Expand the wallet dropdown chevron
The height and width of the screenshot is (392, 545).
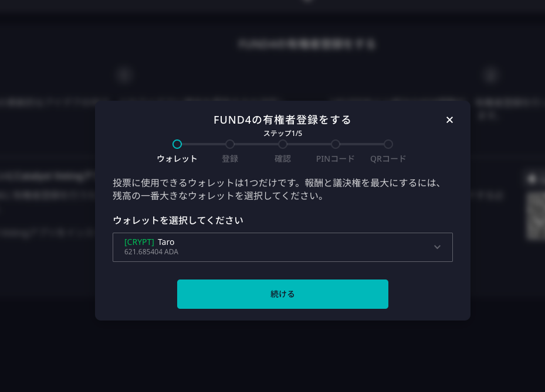tap(437, 247)
